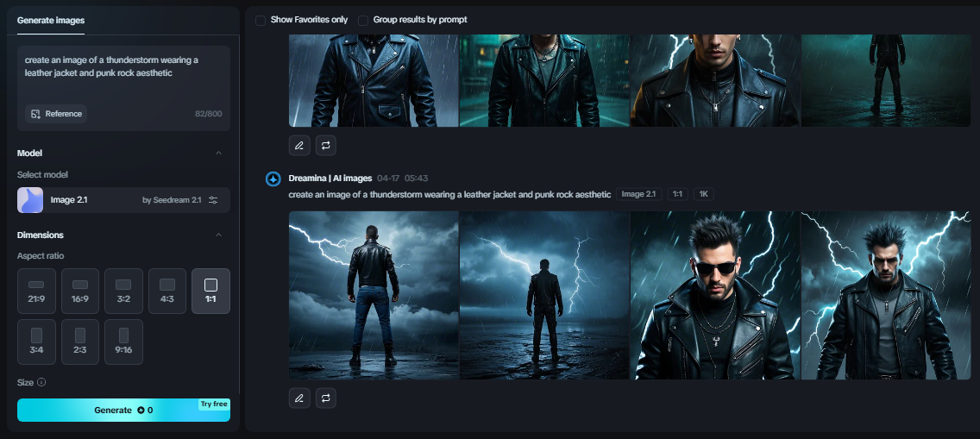Open thumbnail of man wearing sunglasses
980x439 pixels.
point(716,295)
